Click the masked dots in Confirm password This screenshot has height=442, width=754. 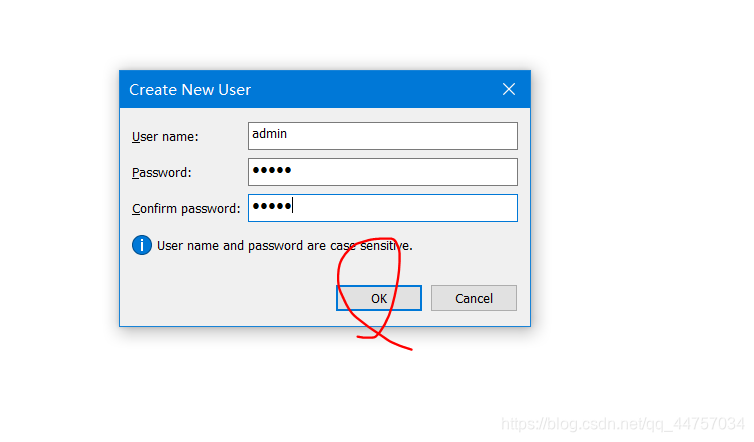(271, 207)
